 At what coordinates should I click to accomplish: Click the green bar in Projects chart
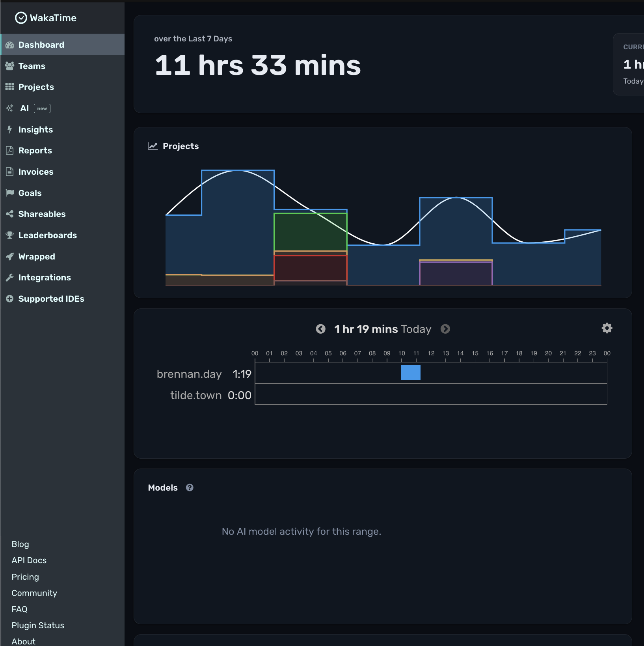(x=311, y=232)
